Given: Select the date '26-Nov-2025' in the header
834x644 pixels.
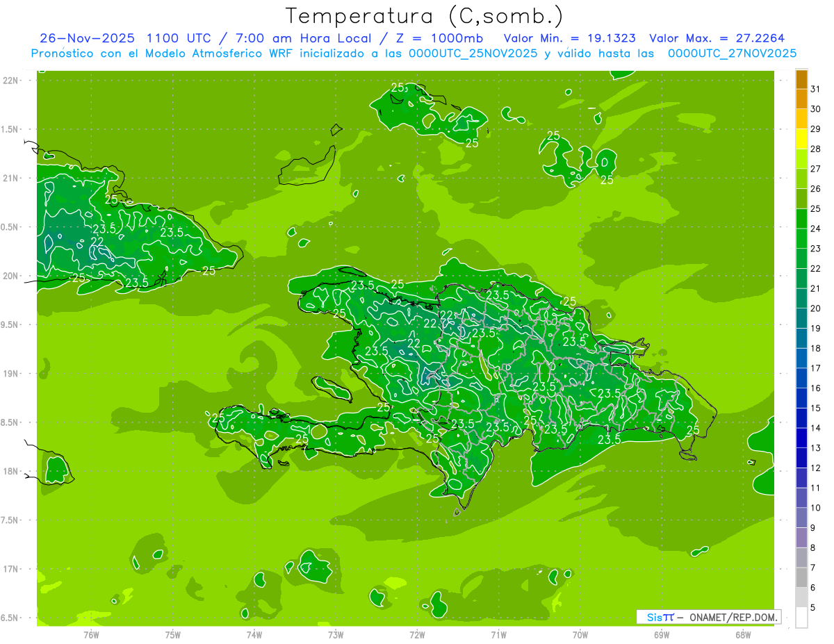Looking at the screenshot, I should pyautogui.click(x=88, y=38).
